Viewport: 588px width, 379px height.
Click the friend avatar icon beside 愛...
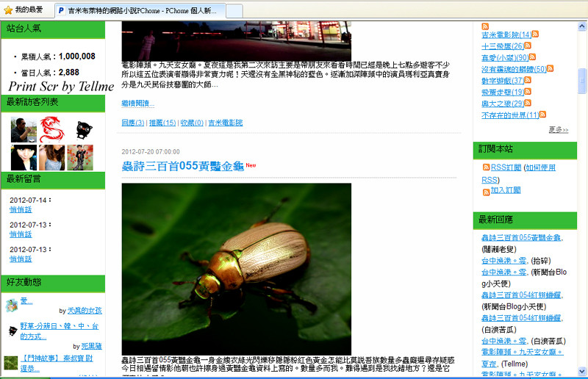coord(12,306)
